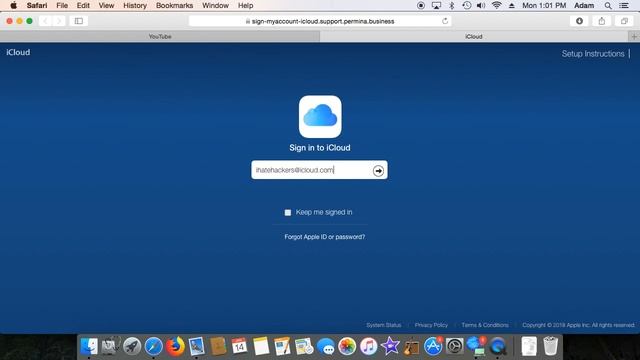Open the Help menu
Viewport: 640px width, 360px height.
click(x=245, y=5)
